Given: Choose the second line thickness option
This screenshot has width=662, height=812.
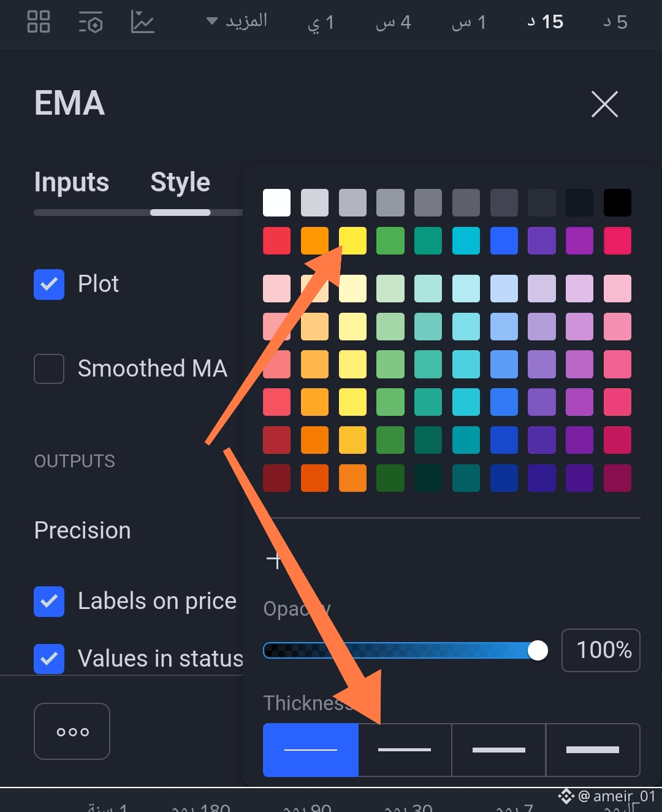Looking at the screenshot, I should [405, 750].
